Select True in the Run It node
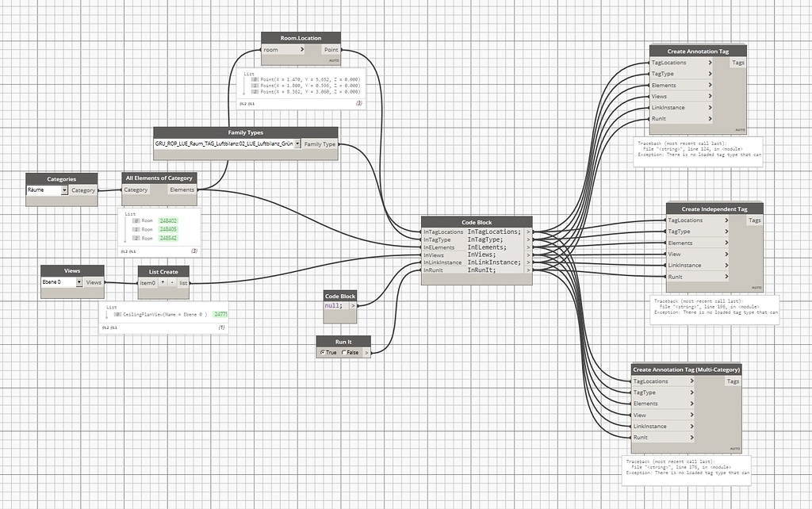Viewport: 812px width, 509px height. (x=323, y=353)
